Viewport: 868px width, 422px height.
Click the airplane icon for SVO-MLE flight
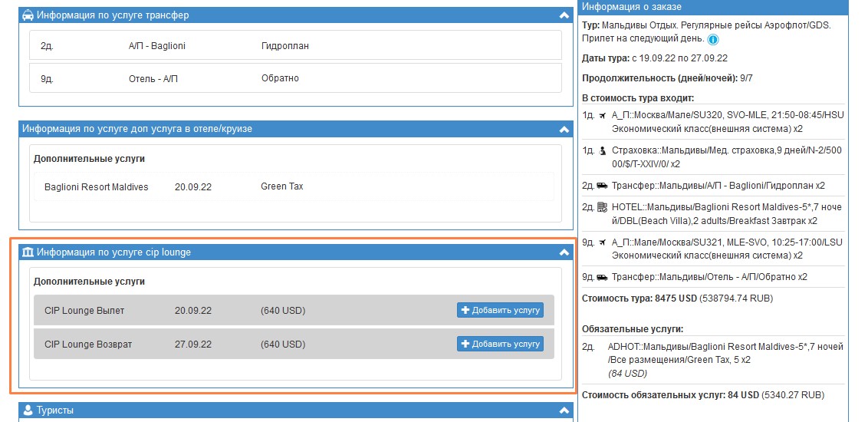click(x=602, y=116)
